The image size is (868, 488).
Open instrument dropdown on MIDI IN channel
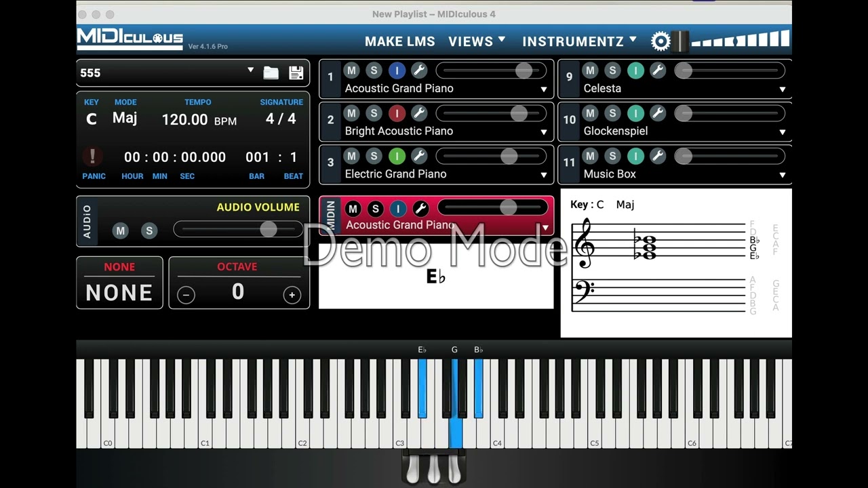tap(545, 228)
